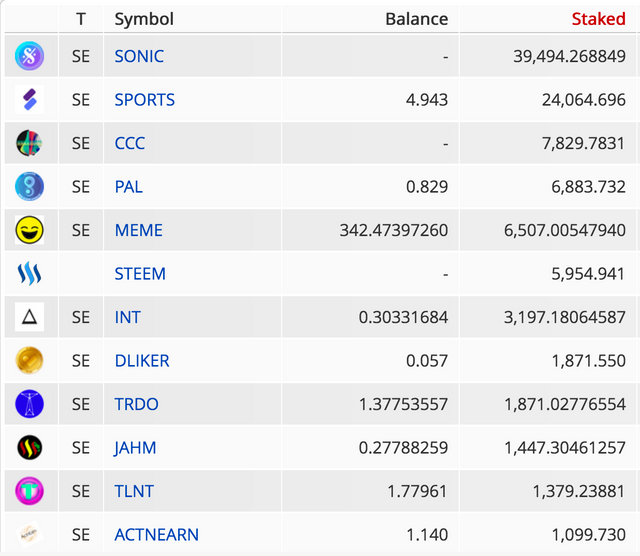This screenshot has width=640, height=556.
Task: Open the TRDO symbol link
Action: (136, 404)
